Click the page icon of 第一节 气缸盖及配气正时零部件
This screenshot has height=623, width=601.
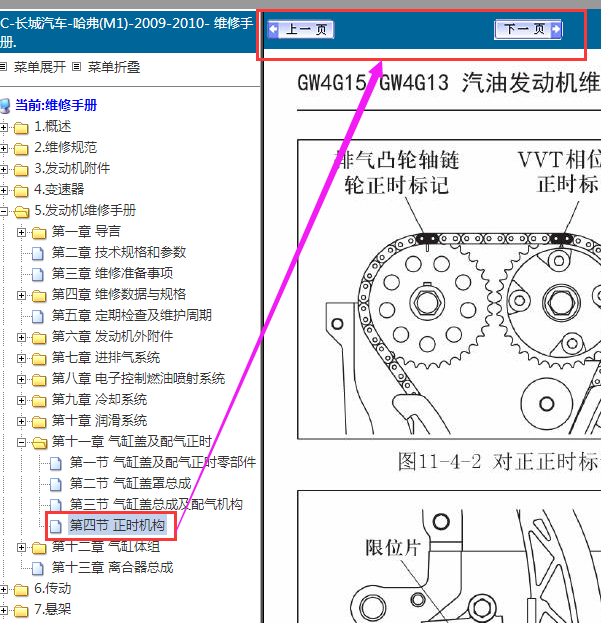(x=56, y=463)
